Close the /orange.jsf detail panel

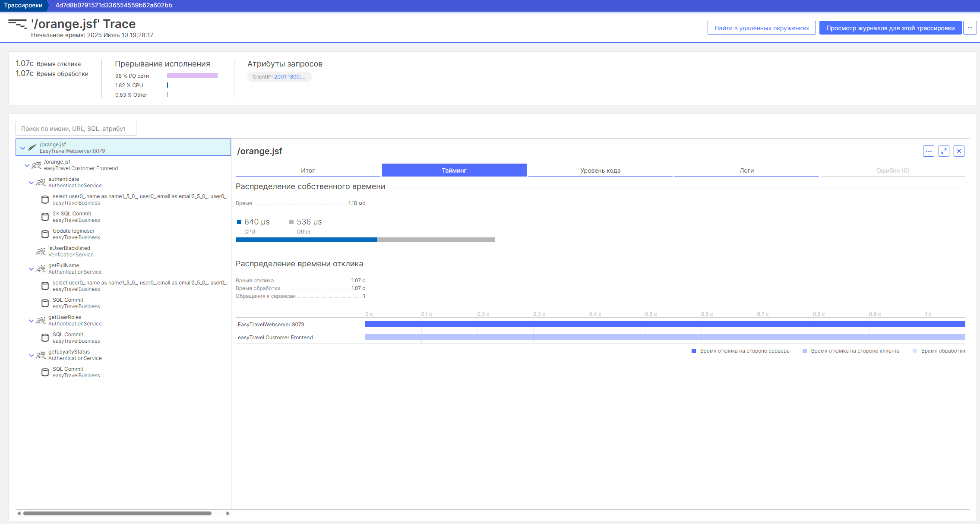pos(959,151)
